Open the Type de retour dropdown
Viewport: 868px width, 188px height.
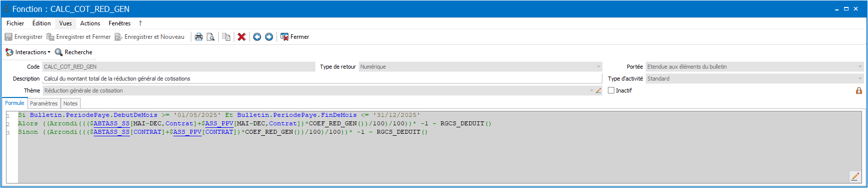[598, 67]
